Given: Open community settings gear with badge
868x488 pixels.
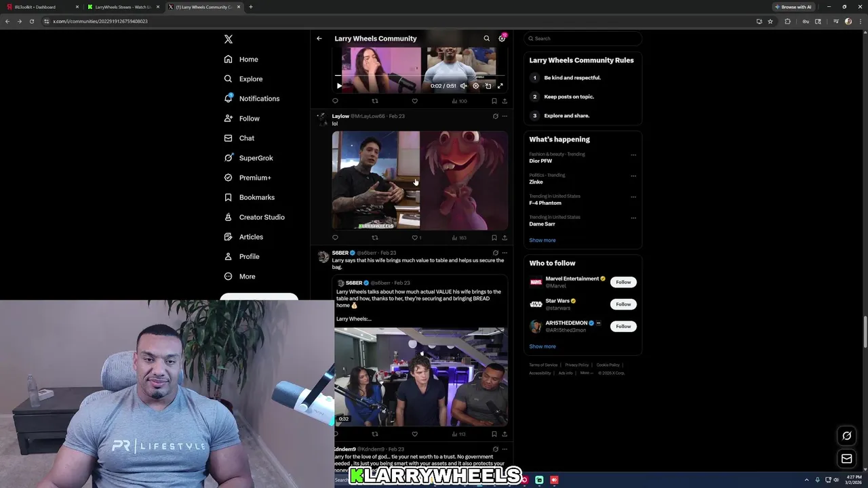Looking at the screenshot, I should click(502, 39).
